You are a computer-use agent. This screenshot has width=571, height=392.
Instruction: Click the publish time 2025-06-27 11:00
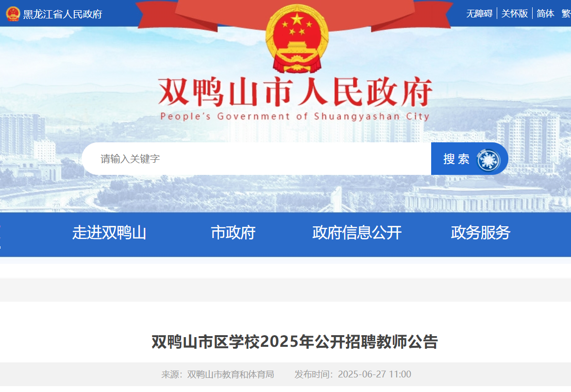[x=375, y=375]
